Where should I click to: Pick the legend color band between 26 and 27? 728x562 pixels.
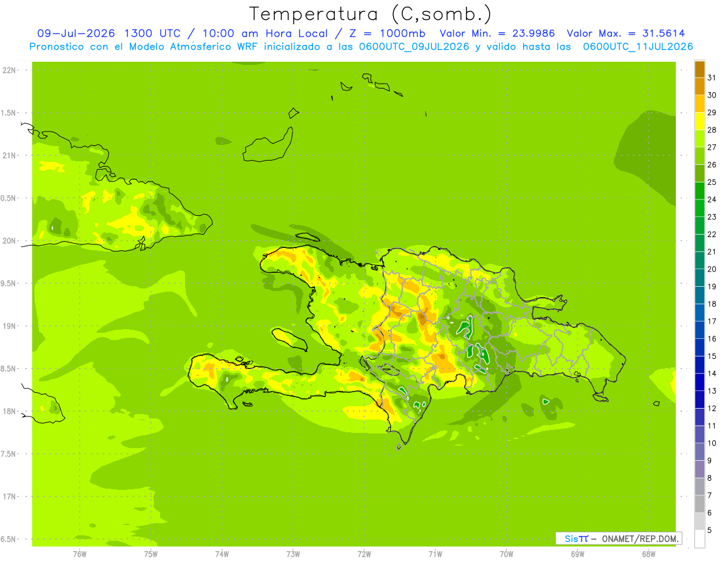[x=699, y=156]
